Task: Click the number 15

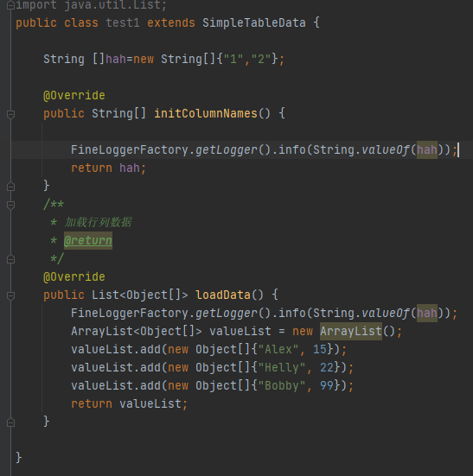Action: click(x=320, y=349)
